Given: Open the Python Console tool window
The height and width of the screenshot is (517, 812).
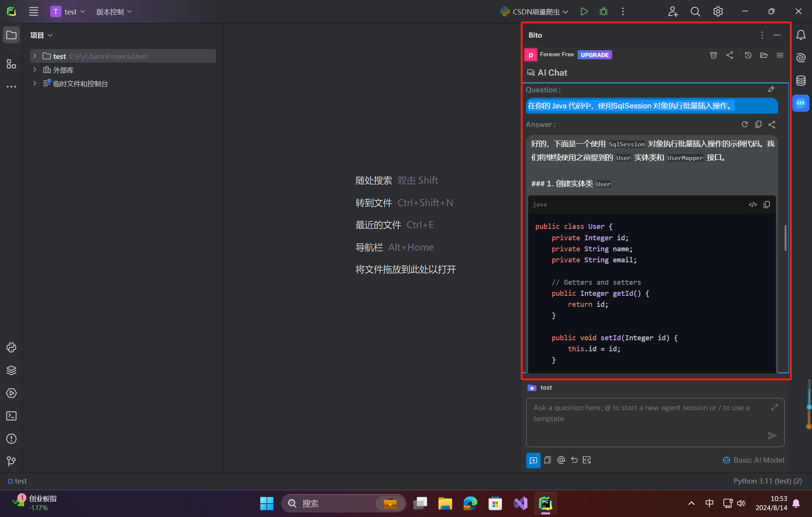Looking at the screenshot, I should (x=11, y=347).
